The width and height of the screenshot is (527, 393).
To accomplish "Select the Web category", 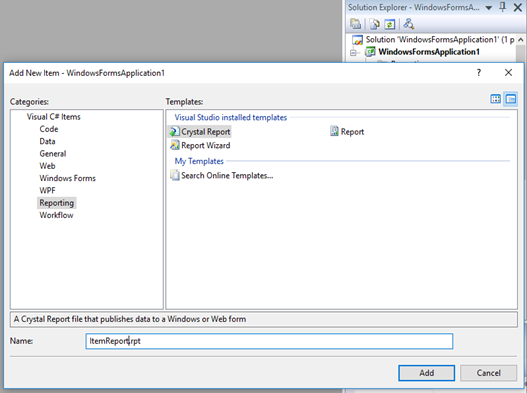I will (47, 166).
